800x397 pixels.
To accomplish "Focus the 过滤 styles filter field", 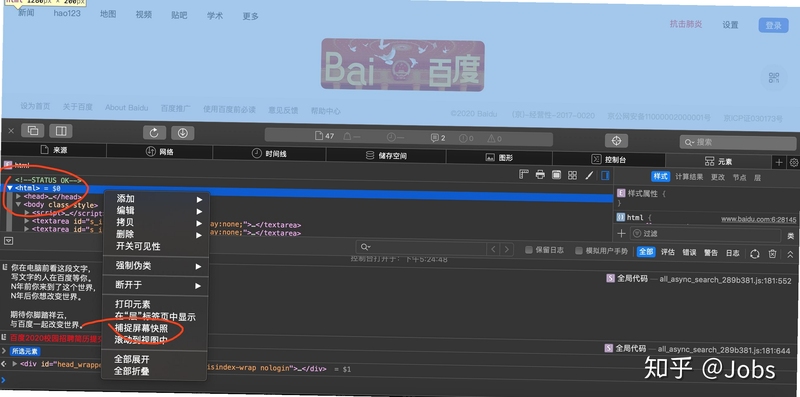I will pos(706,235).
